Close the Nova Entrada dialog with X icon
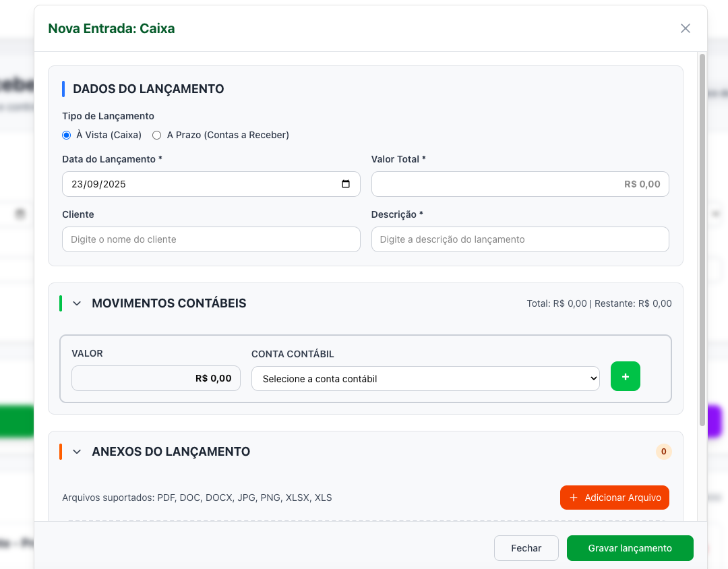Image resolution: width=728 pixels, height=569 pixels. coord(686,28)
